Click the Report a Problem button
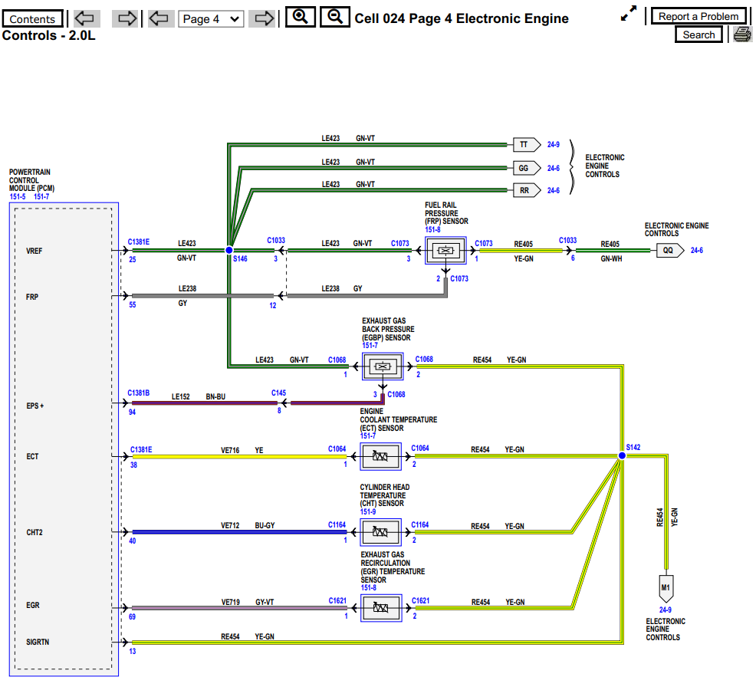The height and width of the screenshot is (700, 756). 698,16
